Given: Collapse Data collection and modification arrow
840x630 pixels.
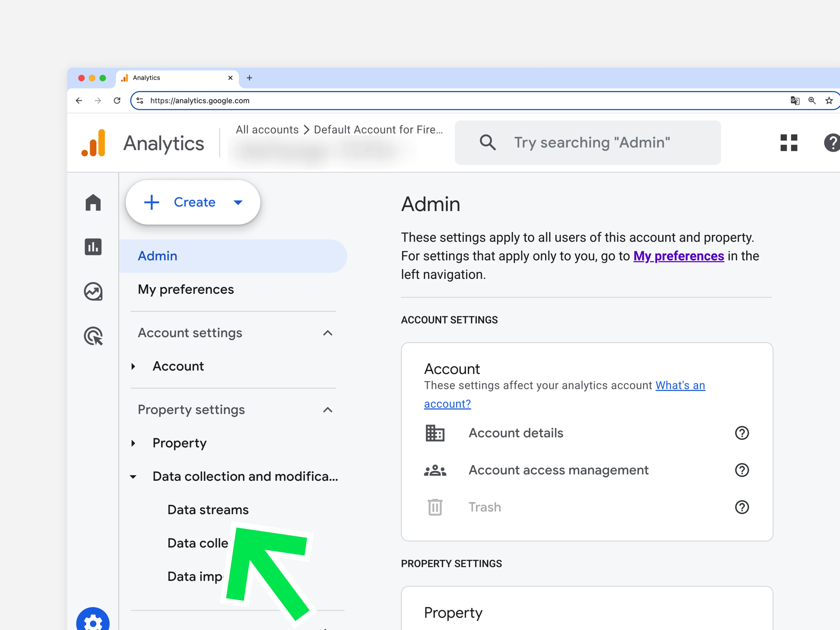Looking at the screenshot, I should pos(133,477).
